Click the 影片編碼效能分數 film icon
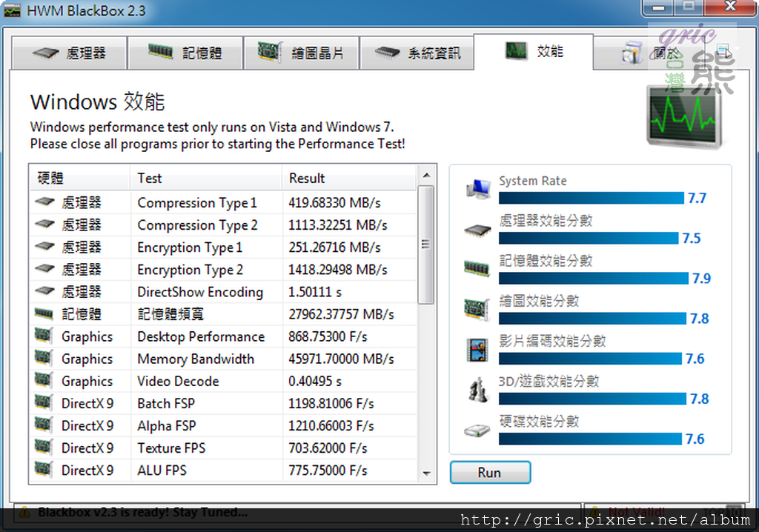This screenshot has width=759, height=532. [x=477, y=350]
